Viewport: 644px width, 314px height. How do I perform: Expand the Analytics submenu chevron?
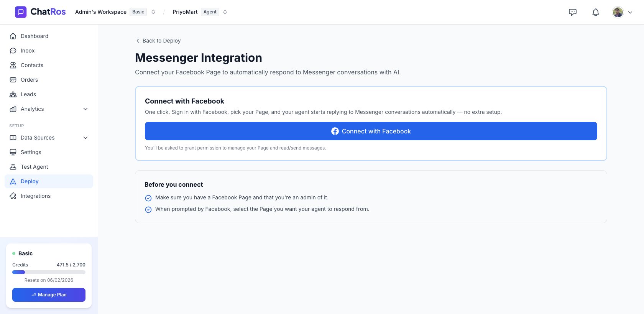pos(85,109)
